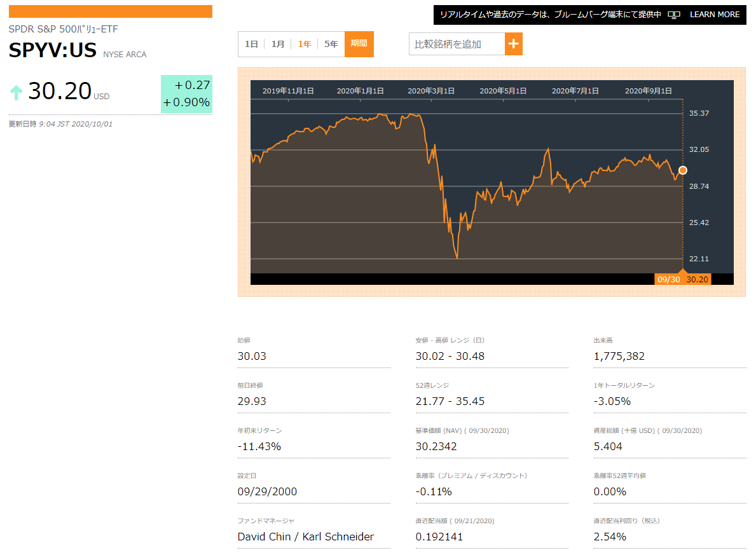This screenshot has height=555, width=756.
Task: Click the 2020年7月1日 chart axis label
Action: click(x=575, y=91)
